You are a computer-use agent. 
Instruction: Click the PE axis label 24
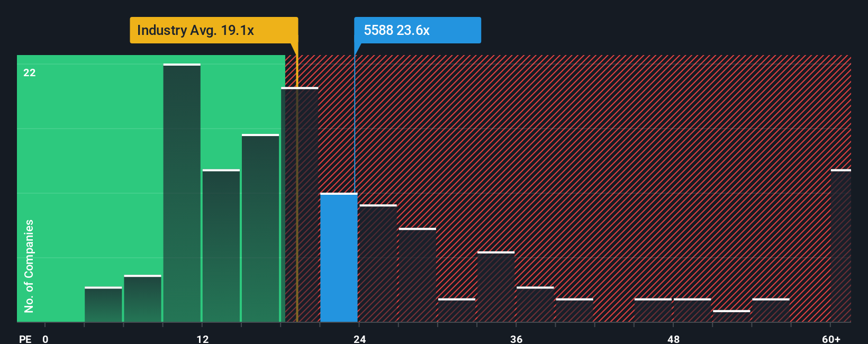[360, 339]
